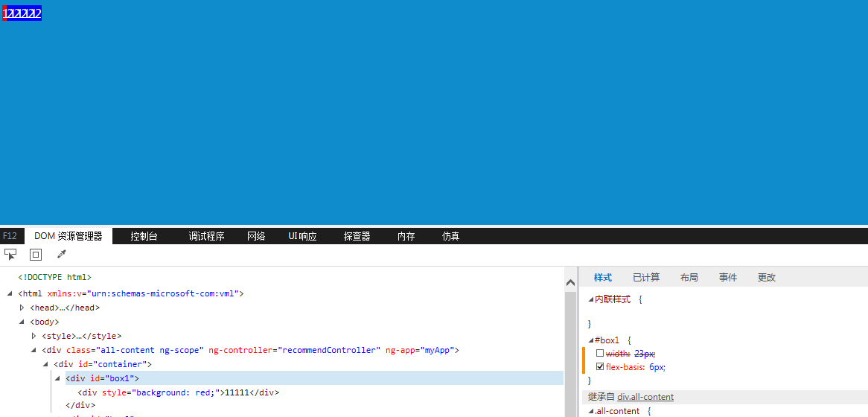Image resolution: width=868 pixels, height=417 pixels.
Task: Select the closing </div> tag row
Action: point(80,405)
